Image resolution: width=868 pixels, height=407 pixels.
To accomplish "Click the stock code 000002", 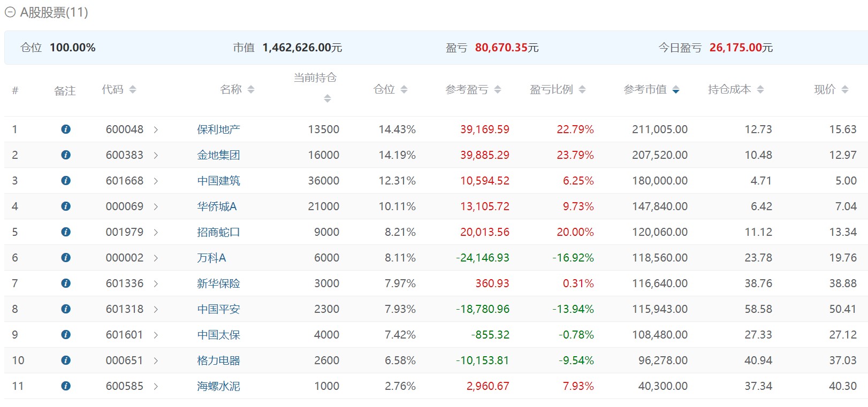I will click(x=125, y=258).
